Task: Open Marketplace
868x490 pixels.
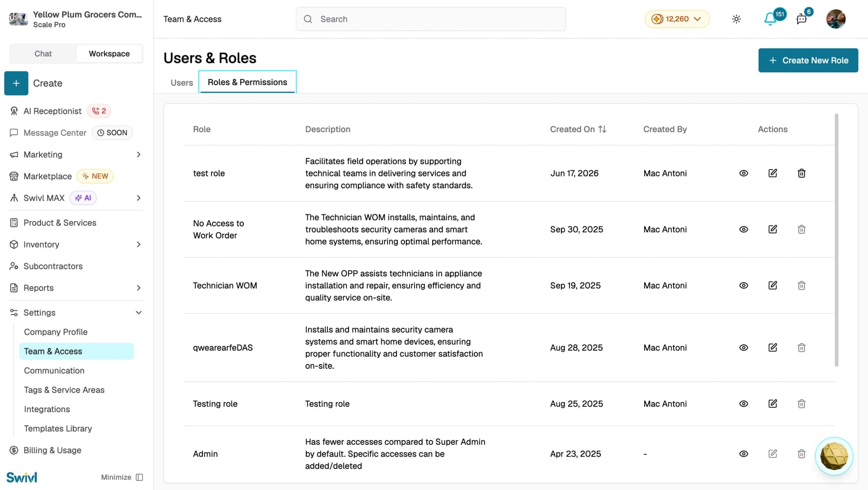Action: click(x=47, y=176)
